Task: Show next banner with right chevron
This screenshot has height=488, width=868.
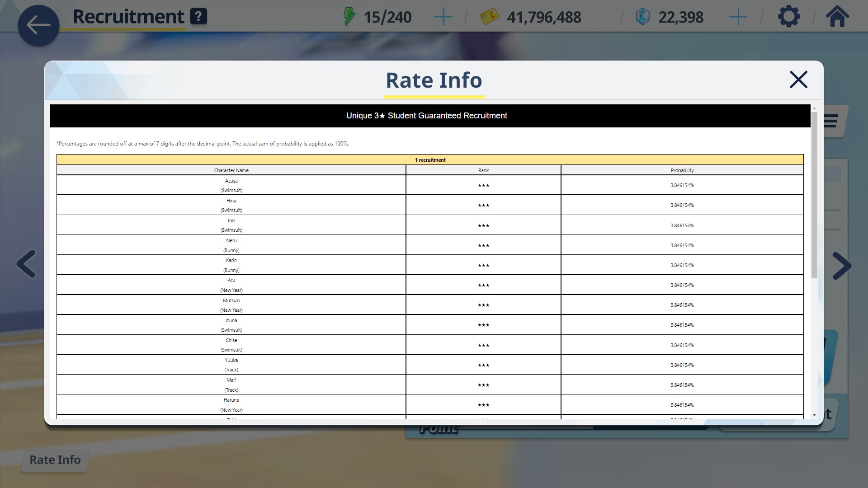Action: click(x=842, y=266)
